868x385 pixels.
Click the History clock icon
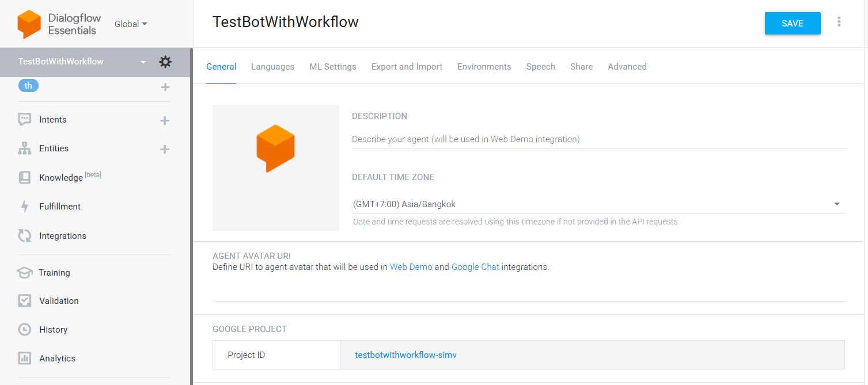click(25, 330)
